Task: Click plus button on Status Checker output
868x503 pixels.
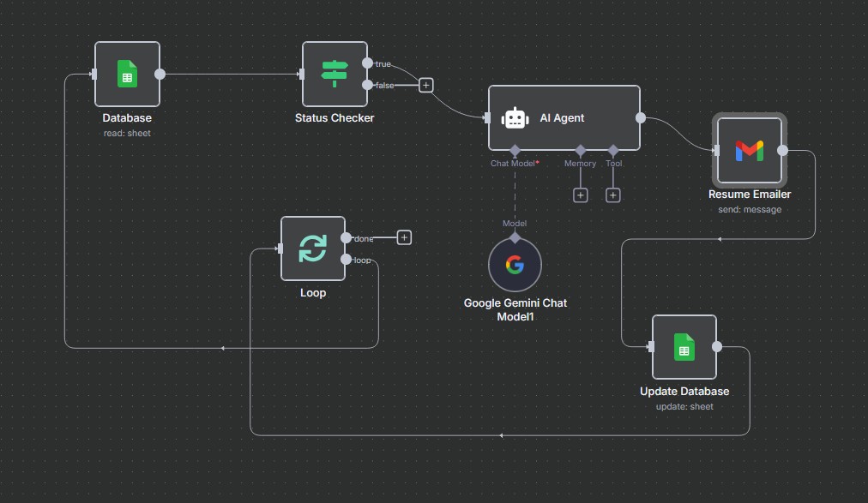Action: (x=426, y=85)
